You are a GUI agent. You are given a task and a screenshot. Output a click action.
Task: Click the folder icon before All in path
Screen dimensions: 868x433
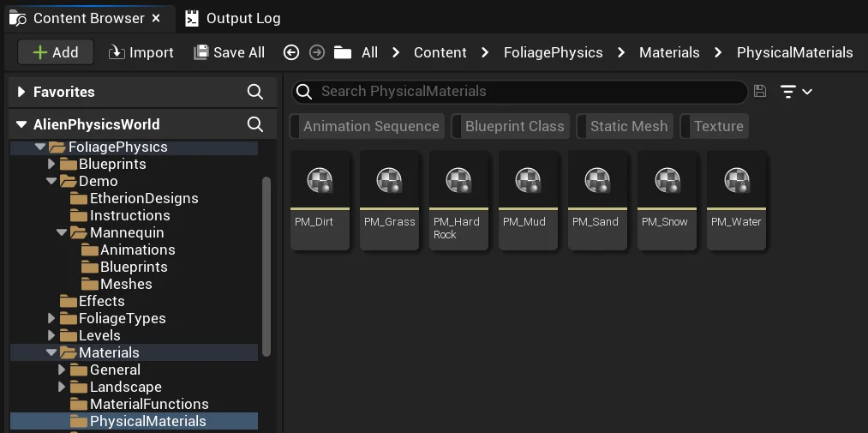pos(344,52)
